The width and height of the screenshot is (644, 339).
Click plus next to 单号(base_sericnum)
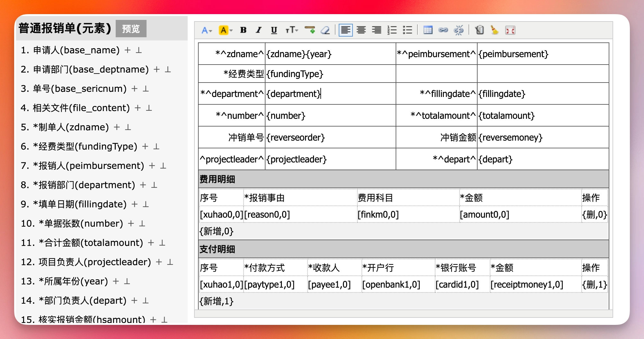click(x=135, y=89)
